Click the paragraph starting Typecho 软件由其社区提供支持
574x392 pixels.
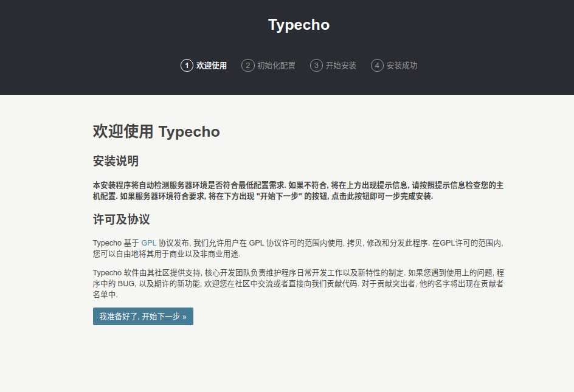click(299, 284)
